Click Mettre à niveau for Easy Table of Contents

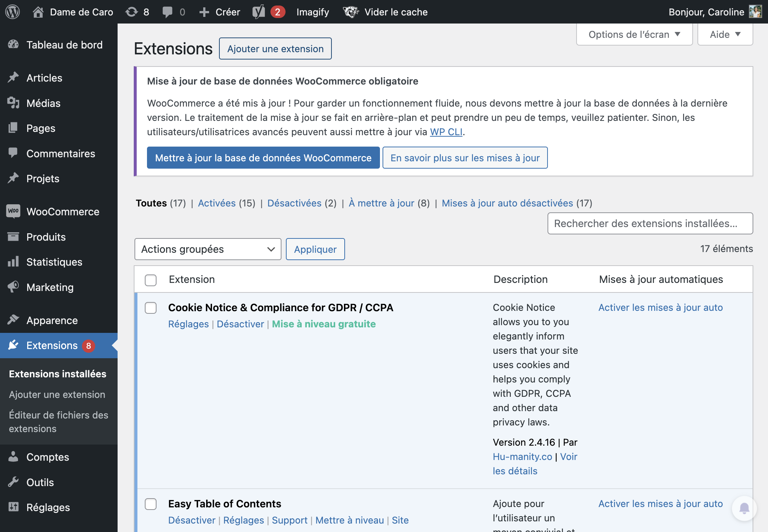tap(349, 520)
